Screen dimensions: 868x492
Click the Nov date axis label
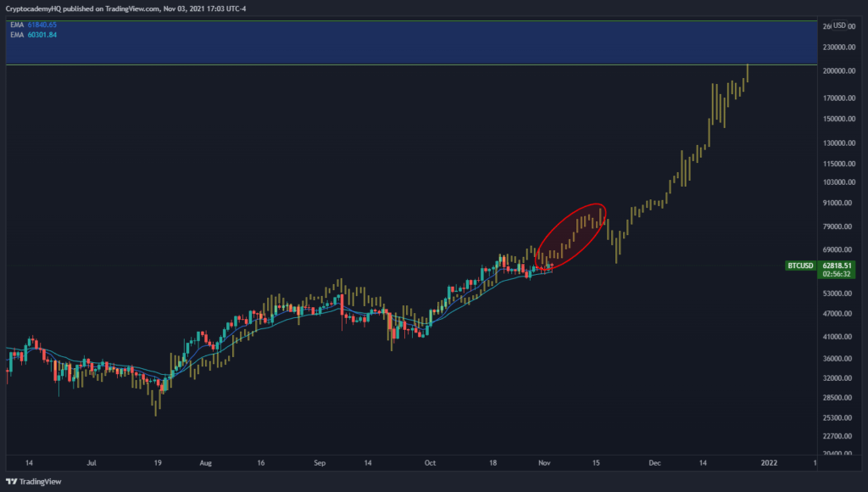(x=544, y=463)
